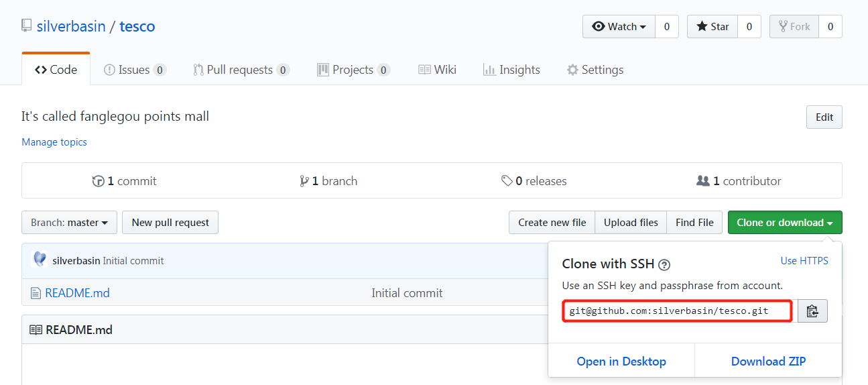Switch to the Issues tab
868x385 pixels.
134,70
